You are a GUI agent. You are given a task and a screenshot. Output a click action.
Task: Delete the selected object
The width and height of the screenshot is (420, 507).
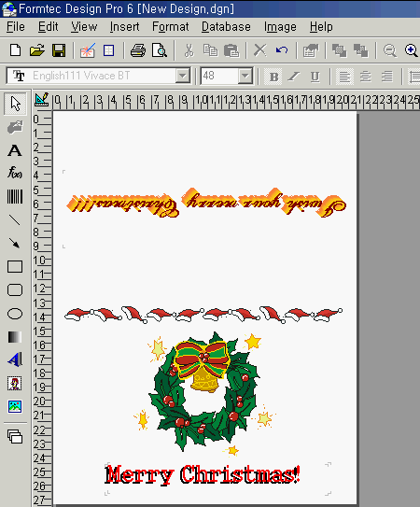pyautogui.click(x=260, y=50)
